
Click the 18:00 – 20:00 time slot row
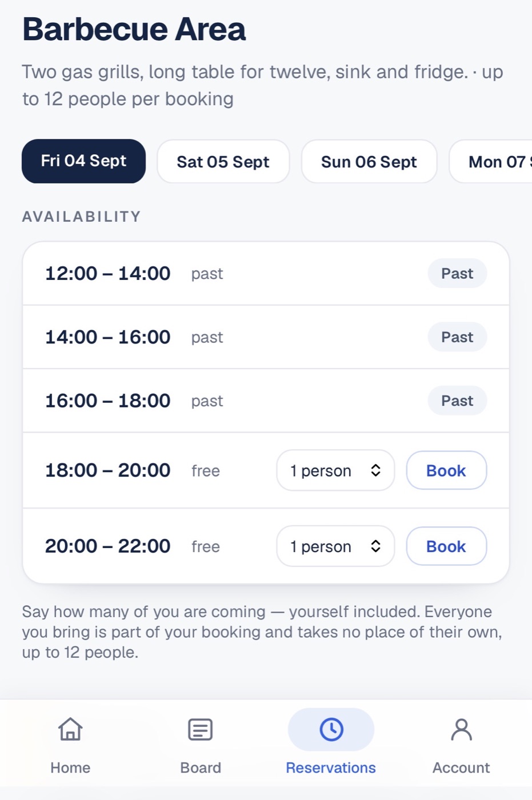pos(266,470)
